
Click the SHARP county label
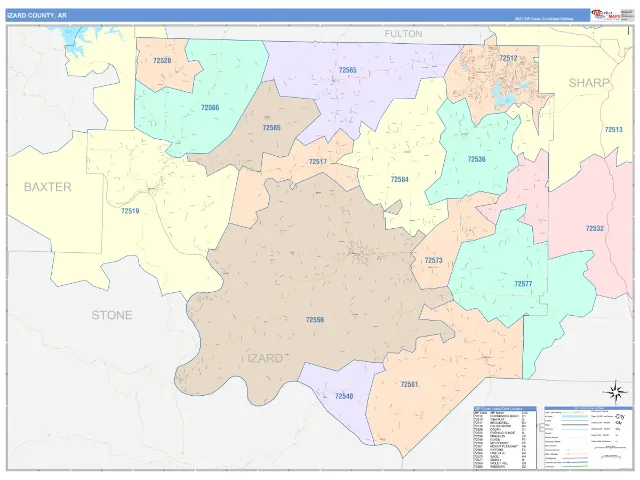click(589, 83)
